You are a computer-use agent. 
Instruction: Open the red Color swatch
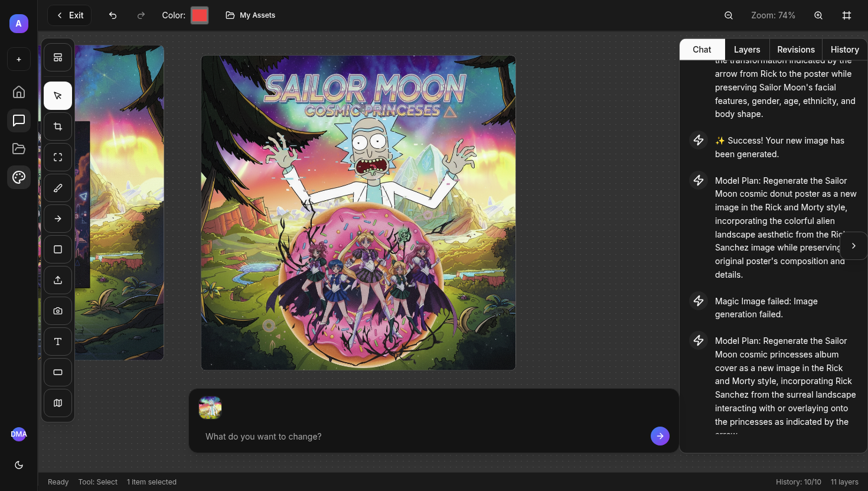pyautogui.click(x=200, y=15)
